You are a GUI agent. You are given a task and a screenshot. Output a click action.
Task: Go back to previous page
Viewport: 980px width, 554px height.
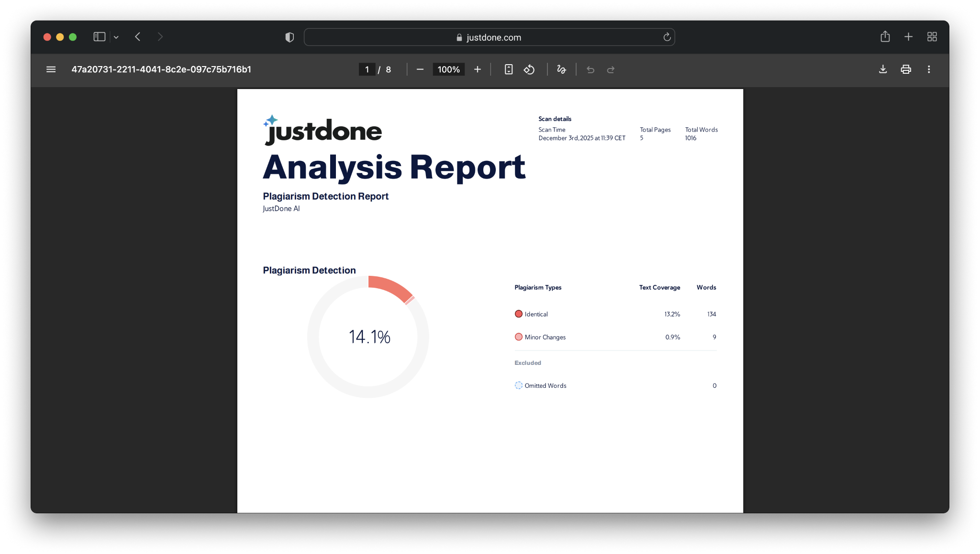(138, 37)
